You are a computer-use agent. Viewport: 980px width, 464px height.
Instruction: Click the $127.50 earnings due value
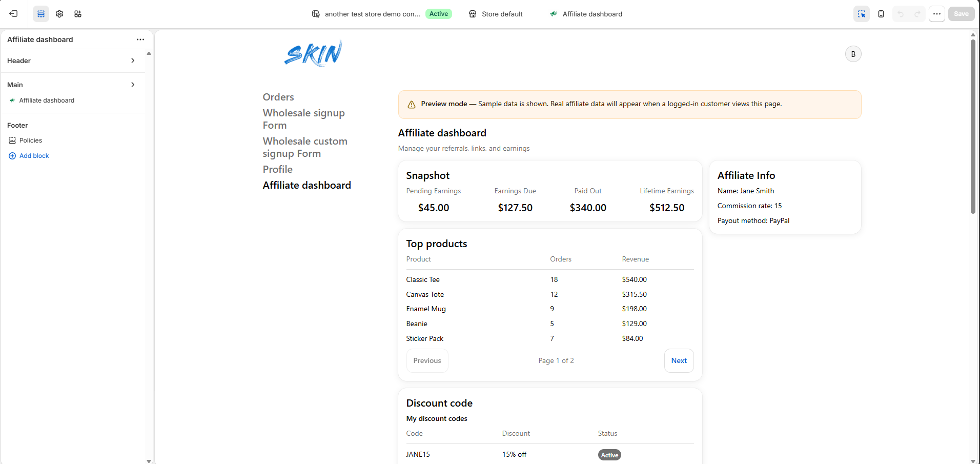(x=515, y=208)
